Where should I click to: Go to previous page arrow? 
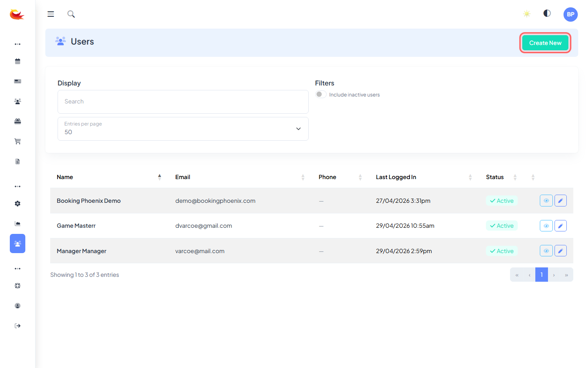point(530,275)
